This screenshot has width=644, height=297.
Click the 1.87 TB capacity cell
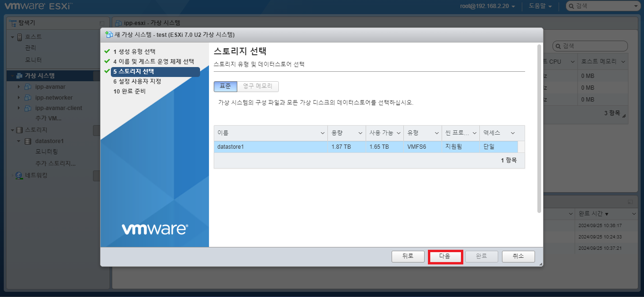click(x=346, y=147)
